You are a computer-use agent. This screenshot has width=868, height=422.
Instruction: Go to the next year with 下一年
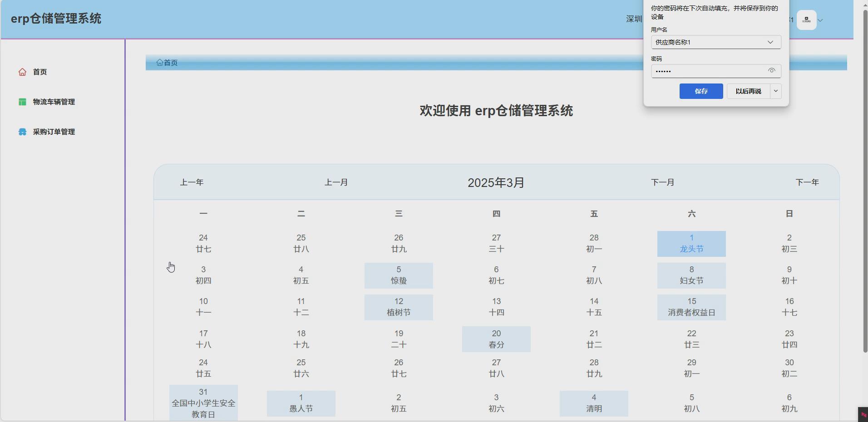tap(807, 182)
